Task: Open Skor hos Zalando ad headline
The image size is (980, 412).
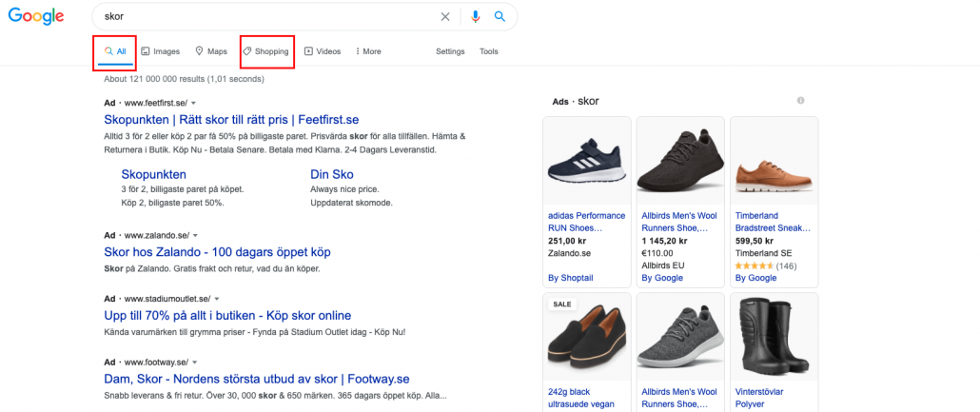Action: tap(217, 252)
